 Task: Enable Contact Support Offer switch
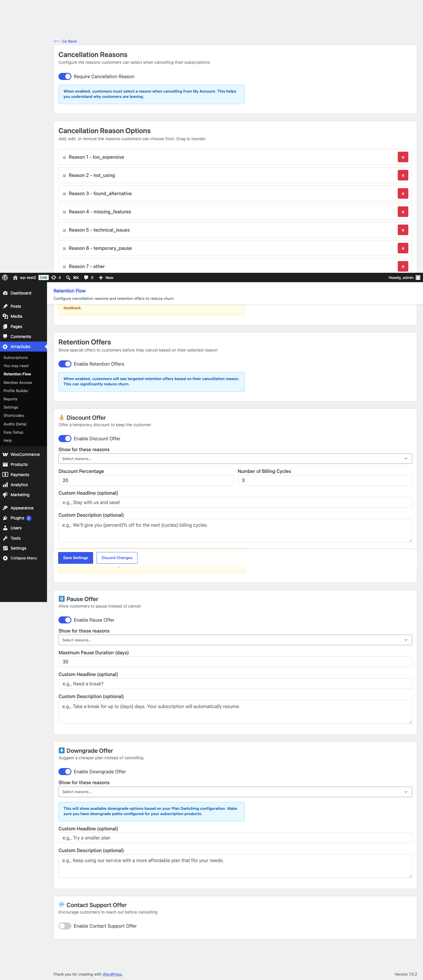[65, 926]
